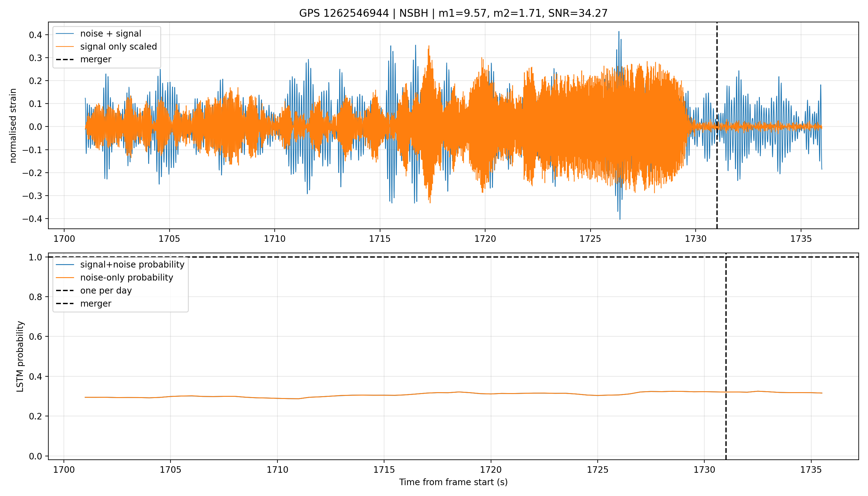Image resolution: width=868 pixels, height=496 pixels.
Task: Click the 'Time from frame start (s)' label
Action: pyautogui.click(x=453, y=482)
